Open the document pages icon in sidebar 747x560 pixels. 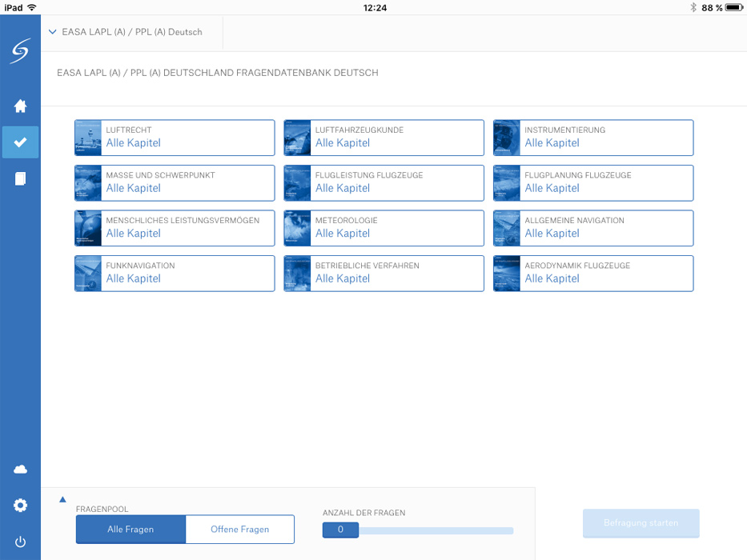(21, 178)
